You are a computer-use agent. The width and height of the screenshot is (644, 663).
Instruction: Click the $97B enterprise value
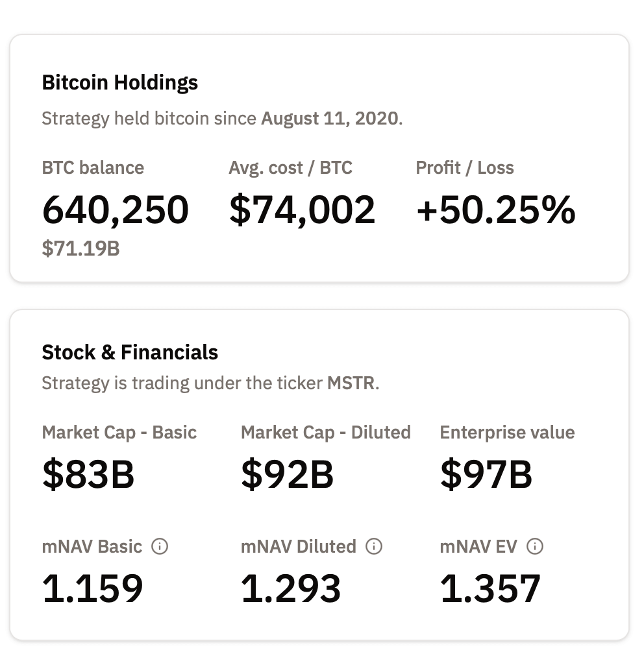486,474
